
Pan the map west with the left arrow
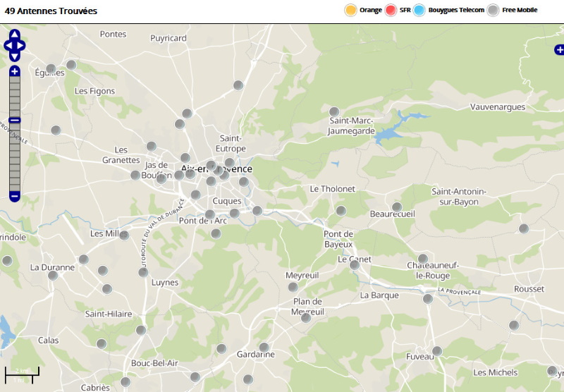tap(8, 46)
